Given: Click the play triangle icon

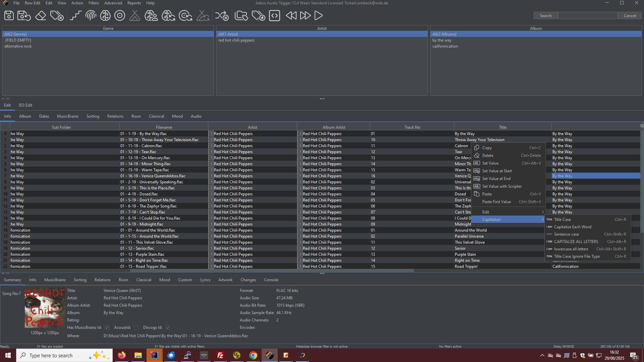Looking at the screenshot, I should click(319, 16).
